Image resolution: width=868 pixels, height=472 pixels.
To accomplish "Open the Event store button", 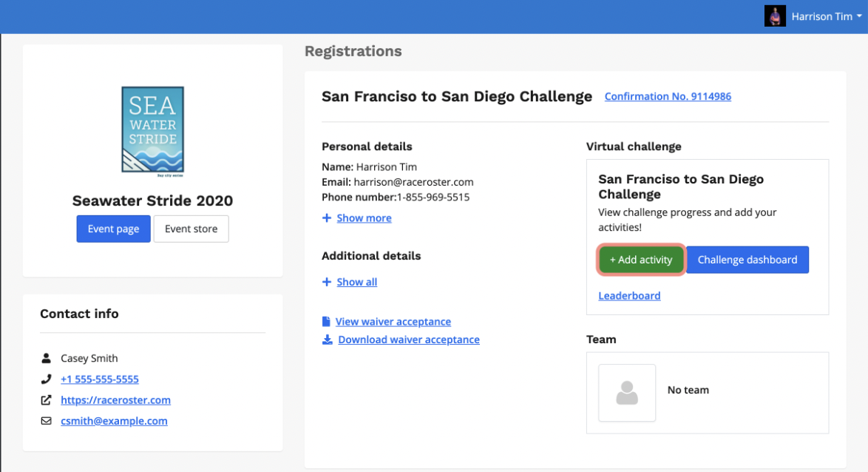I will point(191,229).
